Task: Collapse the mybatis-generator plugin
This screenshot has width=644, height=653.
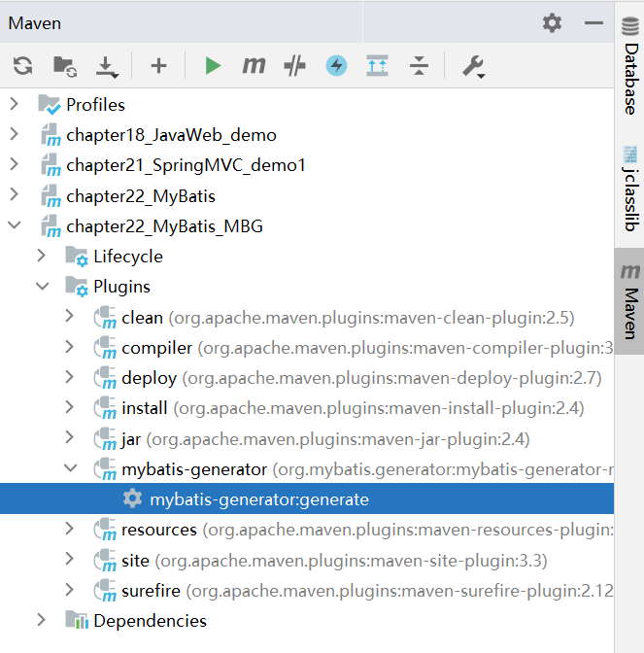Action: pyautogui.click(x=70, y=468)
